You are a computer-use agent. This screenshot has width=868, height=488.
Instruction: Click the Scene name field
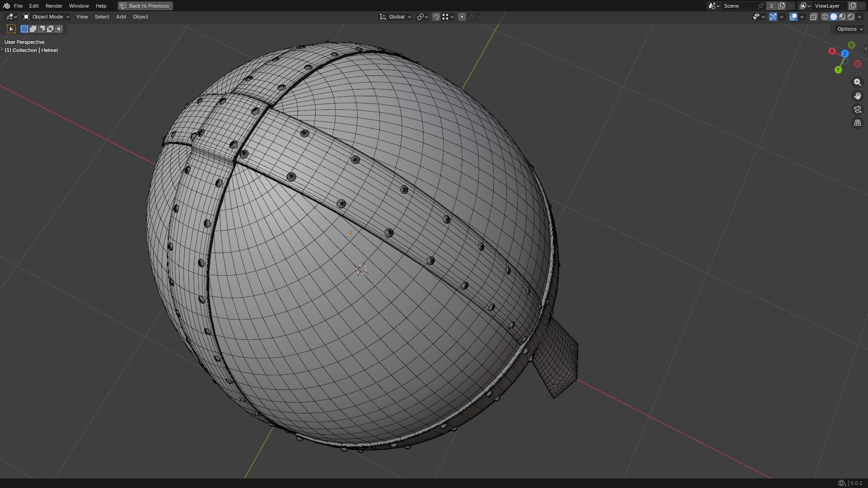click(740, 6)
